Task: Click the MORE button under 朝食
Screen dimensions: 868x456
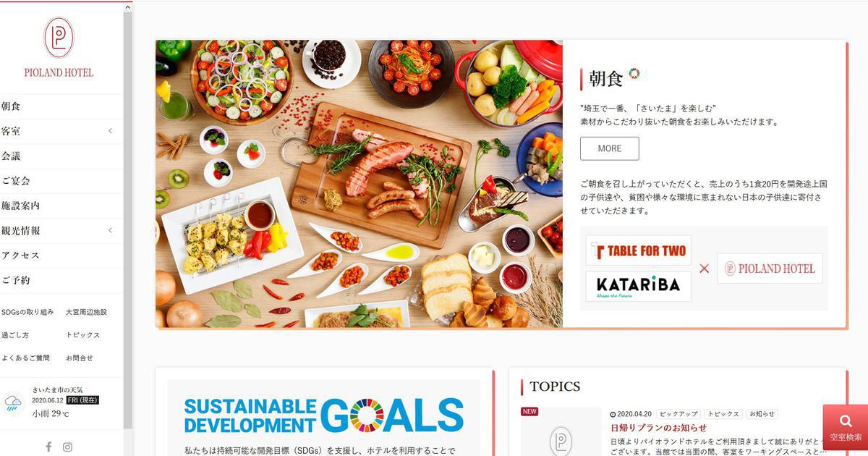Action: pos(609,148)
